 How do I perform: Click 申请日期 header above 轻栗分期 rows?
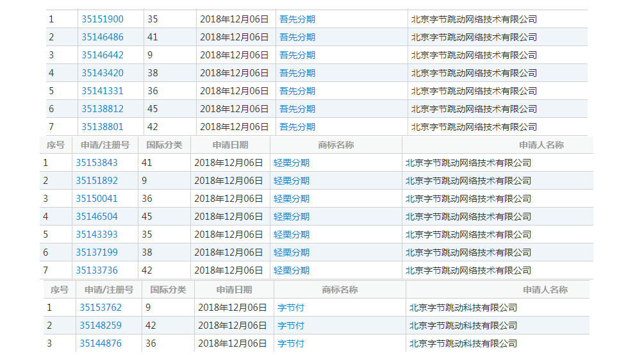pyautogui.click(x=230, y=145)
